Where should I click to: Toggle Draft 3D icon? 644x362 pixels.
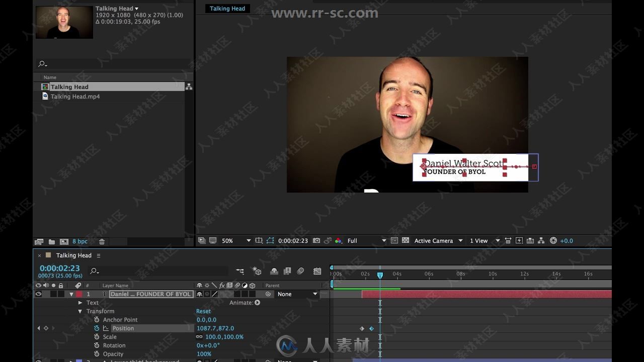click(257, 271)
